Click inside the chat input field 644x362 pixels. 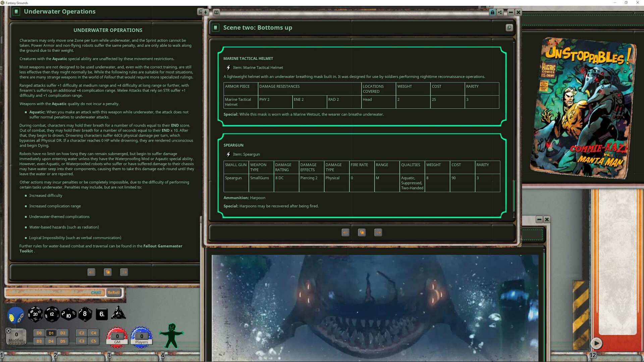coord(50,292)
